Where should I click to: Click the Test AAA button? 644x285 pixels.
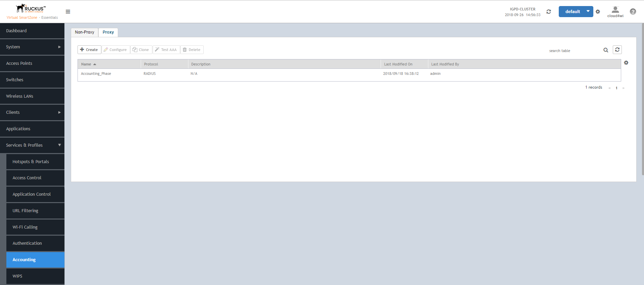tap(166, 50)
